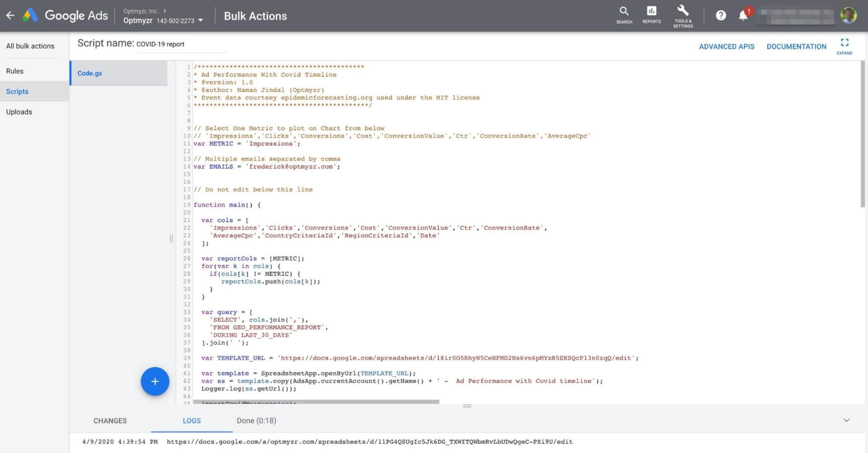Click the @author Naman Jindal comment line
868x453 pixels.
259,90
